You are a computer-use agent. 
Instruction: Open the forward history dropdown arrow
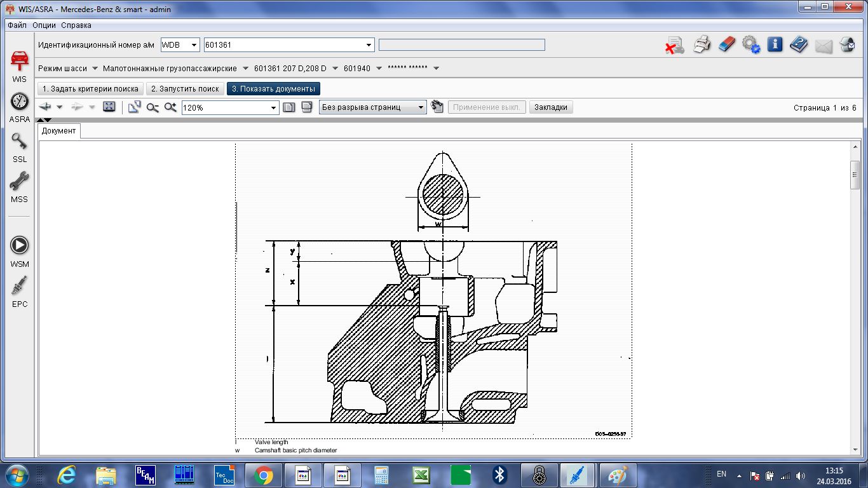point(92,107)
